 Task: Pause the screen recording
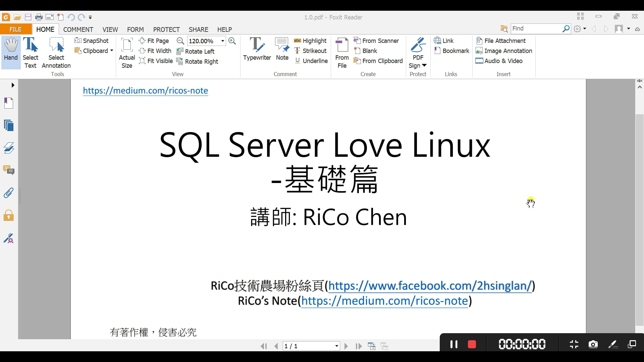click(x=454, y=344)
